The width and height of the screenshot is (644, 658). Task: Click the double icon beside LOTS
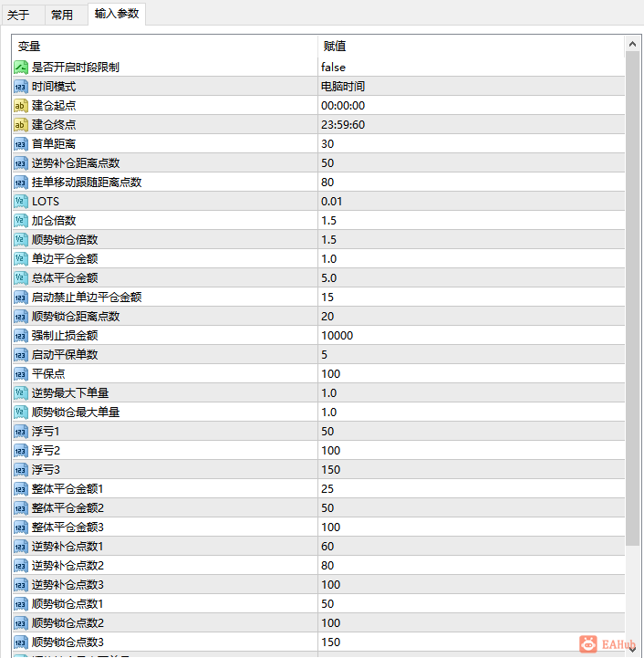[21, 202]
